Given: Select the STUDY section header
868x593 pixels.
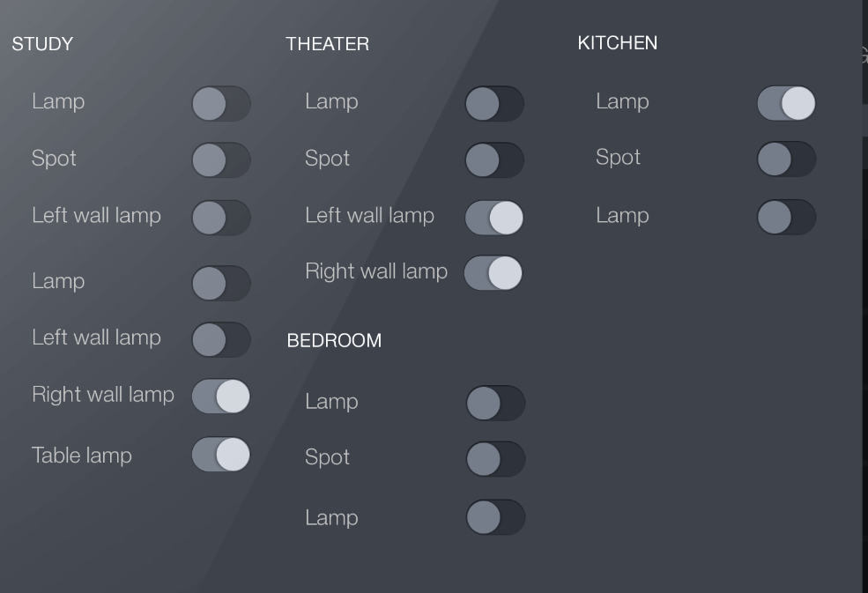Looking at the screenshot, I should pos(42,43).
